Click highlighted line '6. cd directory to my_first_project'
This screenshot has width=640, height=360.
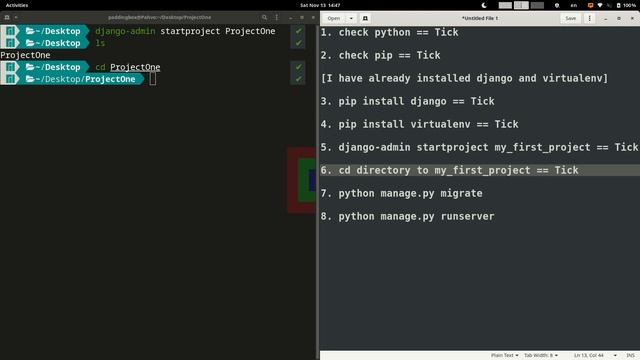(480, 170)
